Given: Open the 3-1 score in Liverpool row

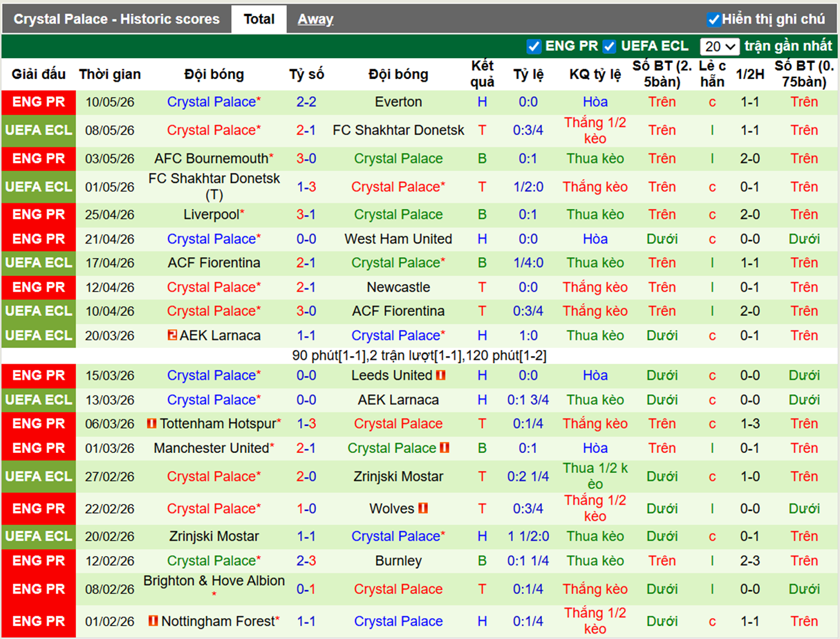Looking at the screenshot, I should click(306, 214).
